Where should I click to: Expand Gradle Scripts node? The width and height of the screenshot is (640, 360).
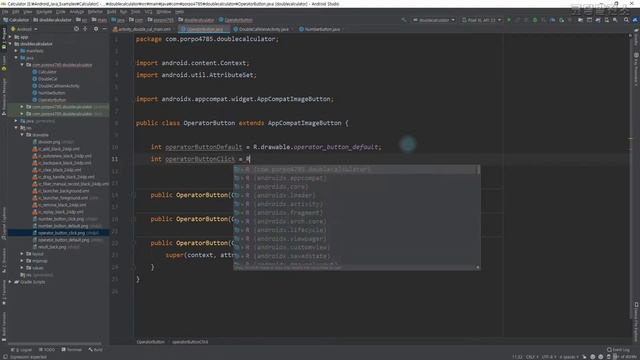click(x=10, y=282)
